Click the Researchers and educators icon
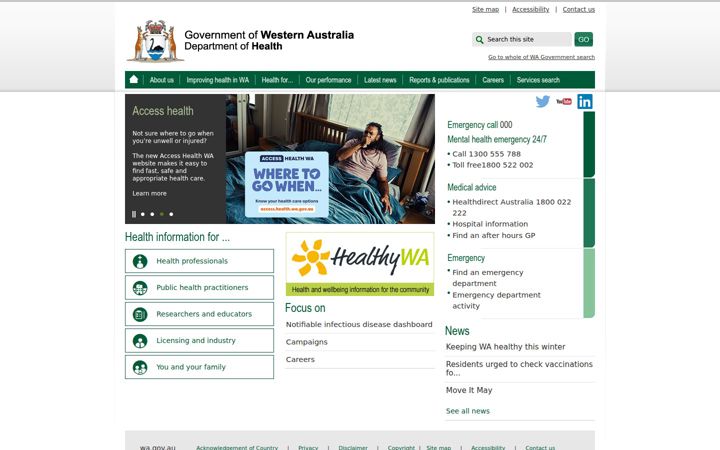This screenshot has width=720, height=450. point(140,315)
